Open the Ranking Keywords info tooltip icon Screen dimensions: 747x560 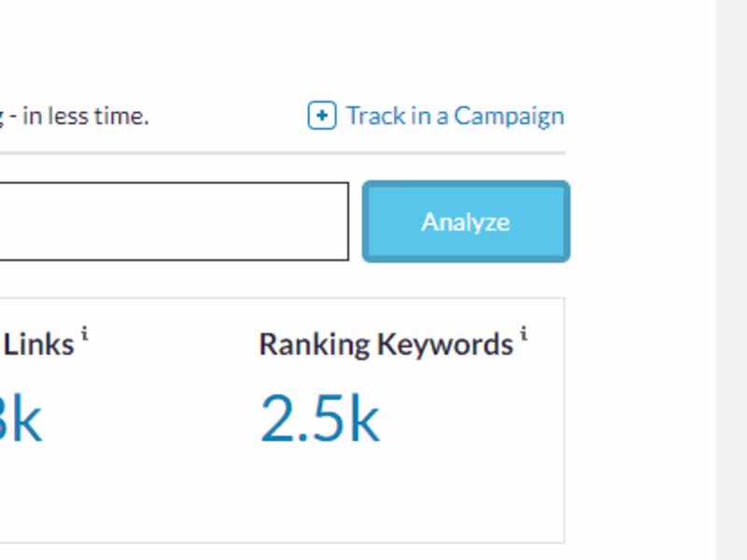pos(524,334)
